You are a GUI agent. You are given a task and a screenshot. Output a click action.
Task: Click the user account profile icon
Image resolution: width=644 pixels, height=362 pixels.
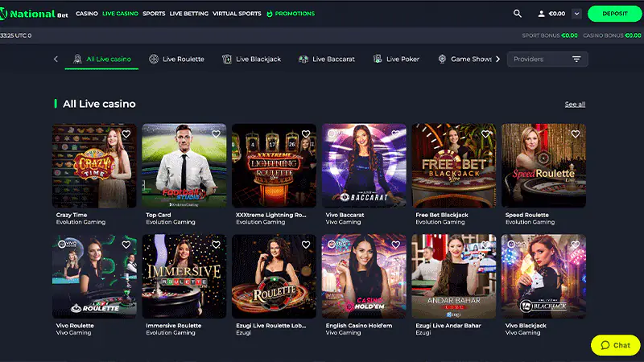point(541,14)
